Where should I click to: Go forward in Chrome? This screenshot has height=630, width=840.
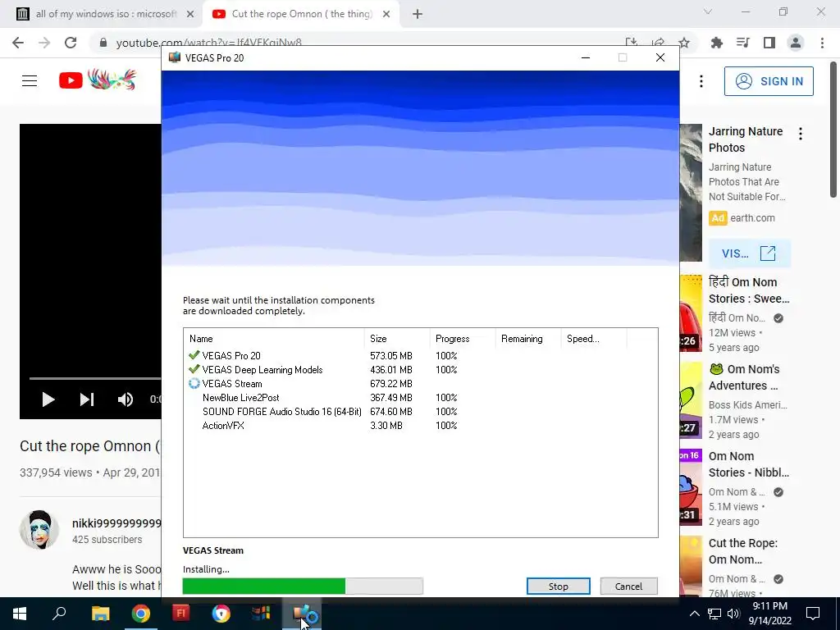tap(44, 43)
